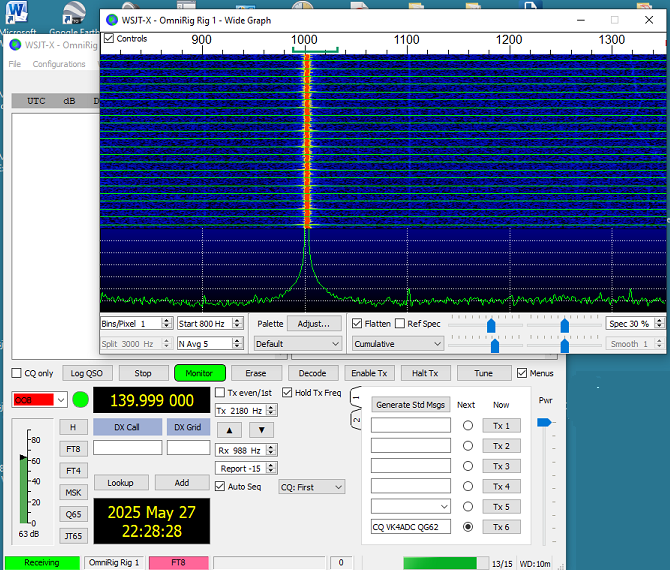Click the Decode button

pyautogui.click(x=312, y=373)
